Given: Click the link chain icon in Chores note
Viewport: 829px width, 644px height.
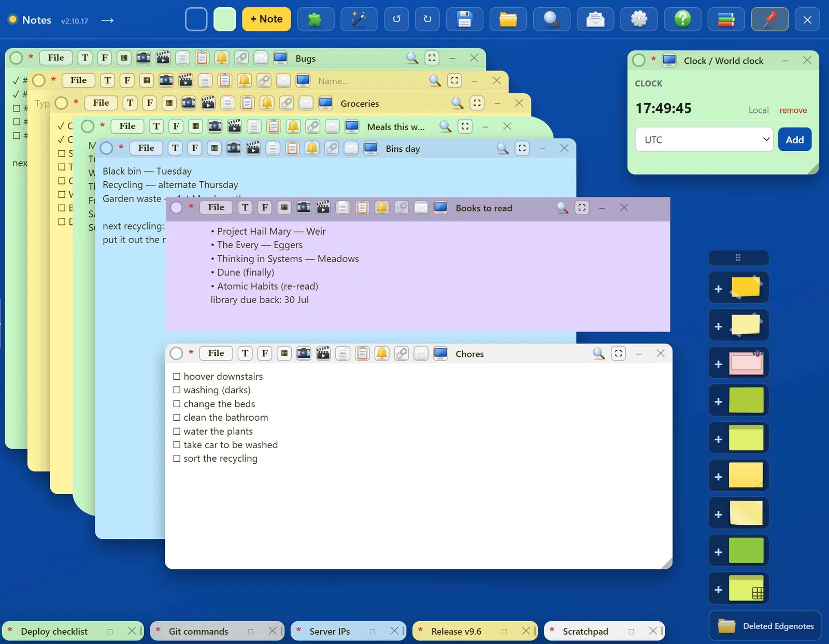Looking at the screenshot, I should pyautogui.click(x=402, y=353).
